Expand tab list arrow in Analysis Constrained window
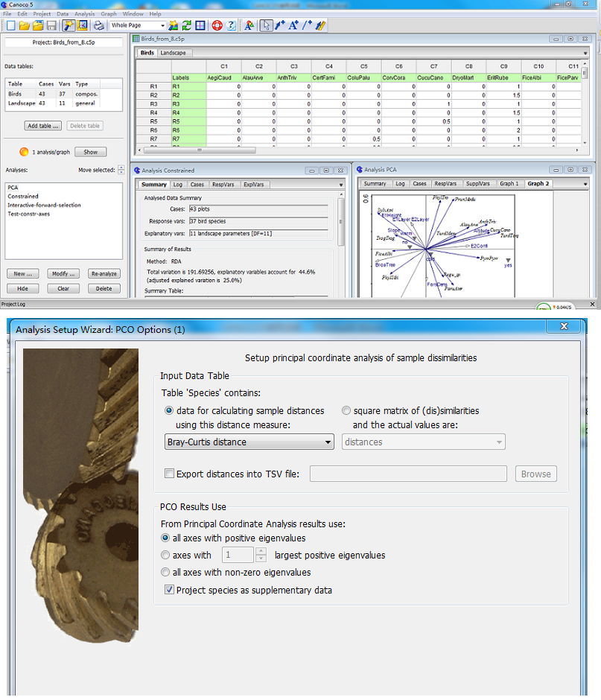The width and height of the screenshot is (601, 700). 341,185
